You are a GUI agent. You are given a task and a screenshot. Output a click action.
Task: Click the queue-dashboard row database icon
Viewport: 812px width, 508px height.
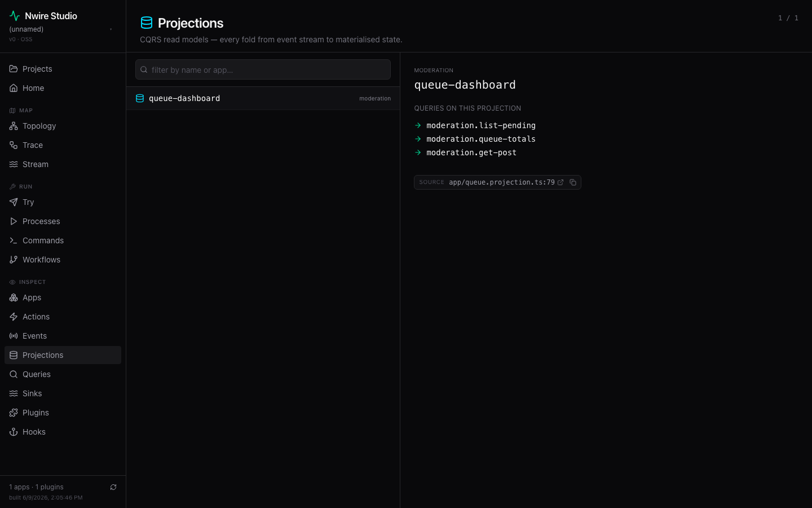tap(140, 98)
